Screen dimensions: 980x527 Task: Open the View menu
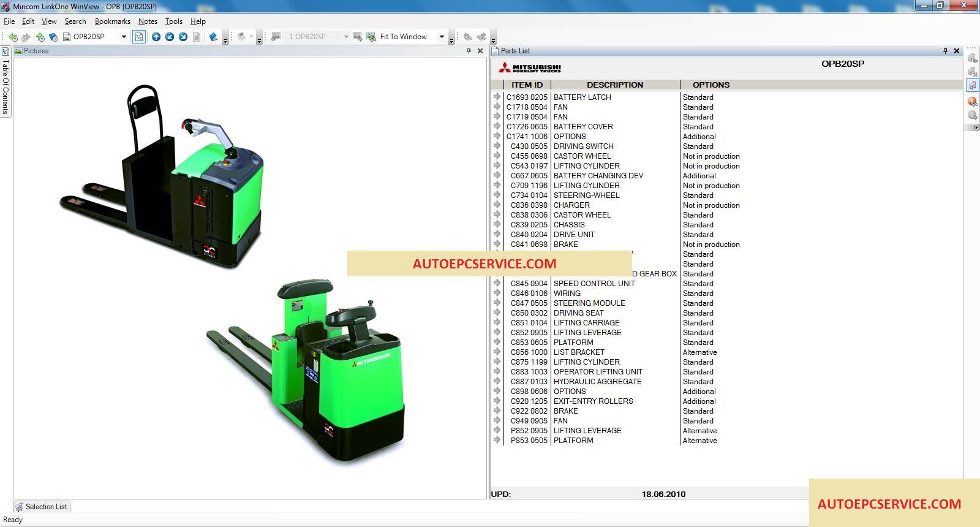[x=49, y=21]
